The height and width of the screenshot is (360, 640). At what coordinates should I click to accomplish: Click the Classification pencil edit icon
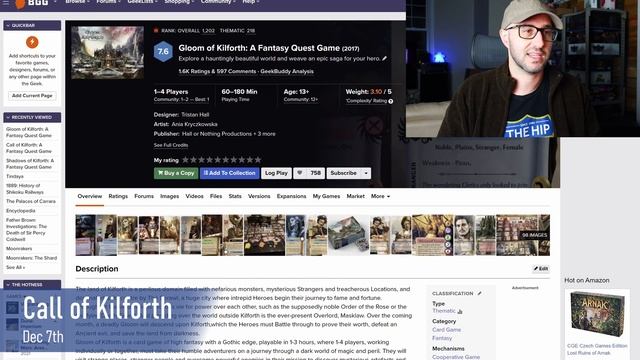point(480,293)
